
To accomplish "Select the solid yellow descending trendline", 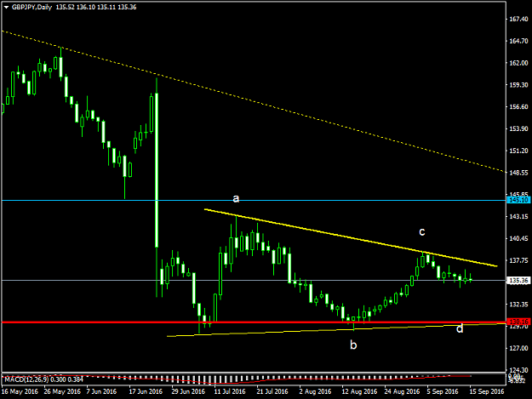I will coord(351,238).
